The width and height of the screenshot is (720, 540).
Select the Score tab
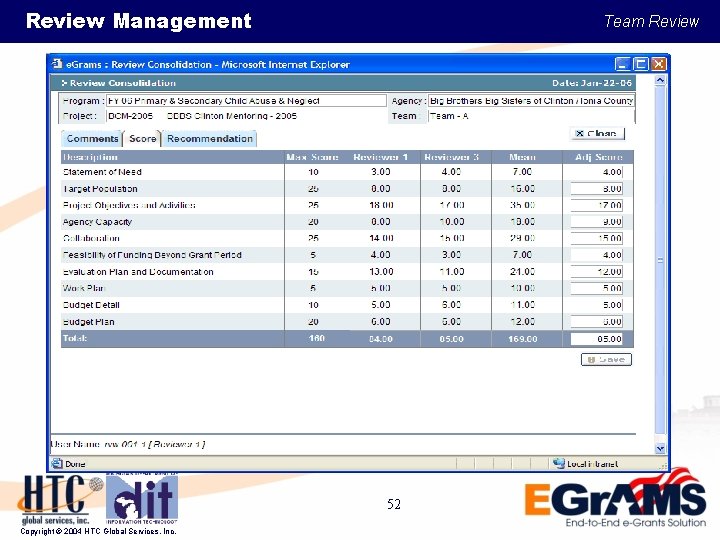coord(142,139)
